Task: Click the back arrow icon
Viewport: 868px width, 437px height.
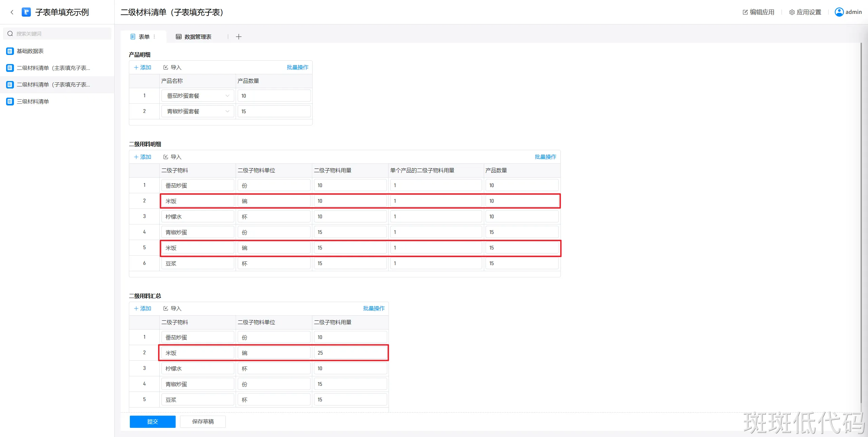Action: 12,12
